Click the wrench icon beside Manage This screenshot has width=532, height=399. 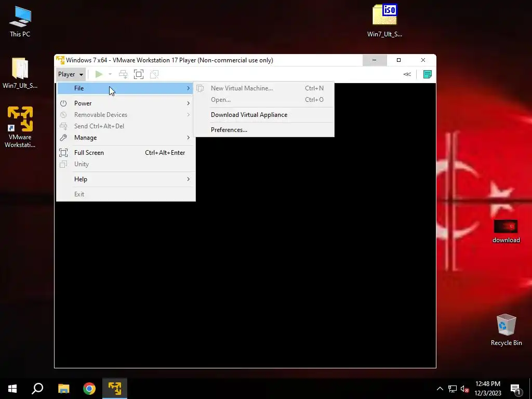(x=63, y=138)
